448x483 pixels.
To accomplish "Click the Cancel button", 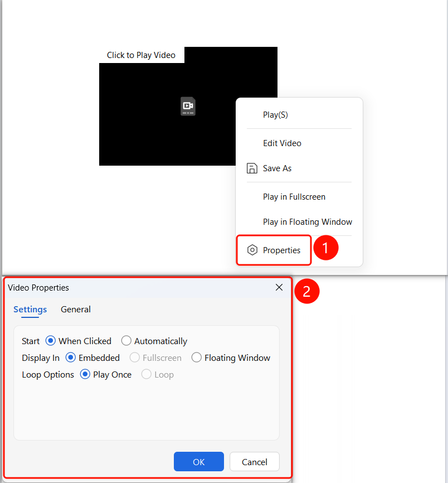I will [x=255, y=461].
